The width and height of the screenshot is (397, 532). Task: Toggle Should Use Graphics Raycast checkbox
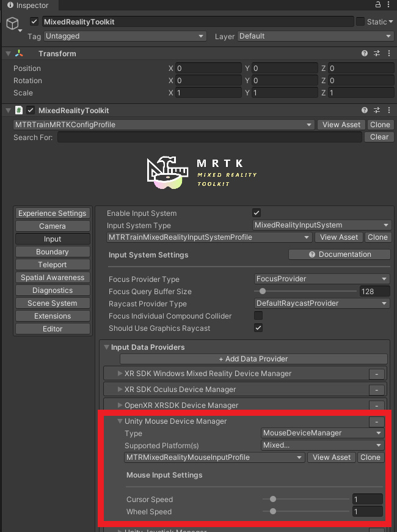coord(258,328)
